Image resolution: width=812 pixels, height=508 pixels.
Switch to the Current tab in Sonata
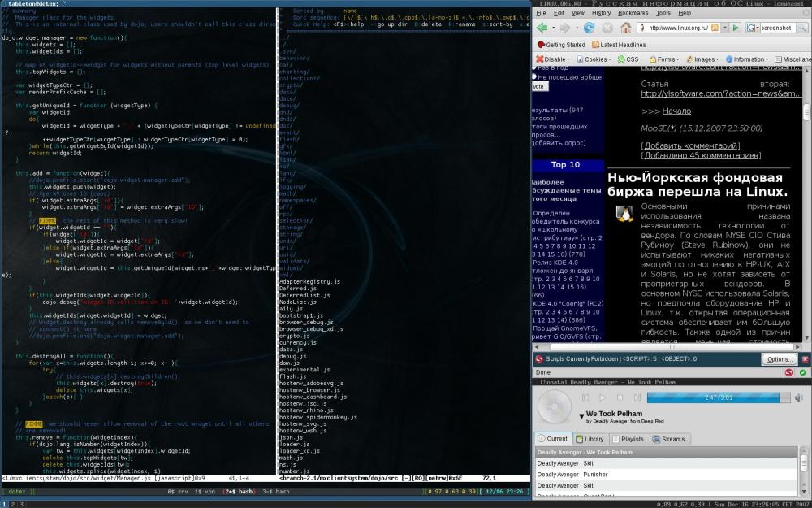[x=552, y=439]
